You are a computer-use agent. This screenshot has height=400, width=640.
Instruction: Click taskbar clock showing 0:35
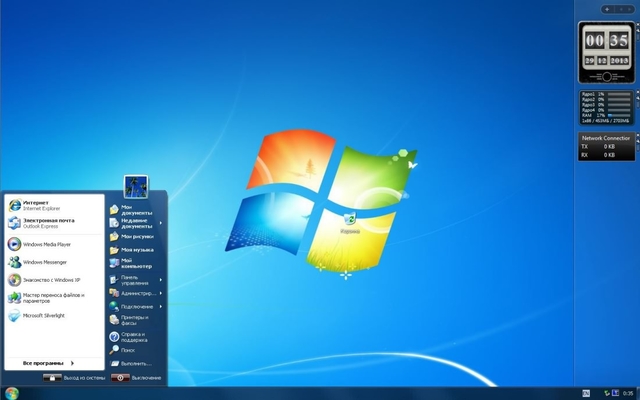628,393
